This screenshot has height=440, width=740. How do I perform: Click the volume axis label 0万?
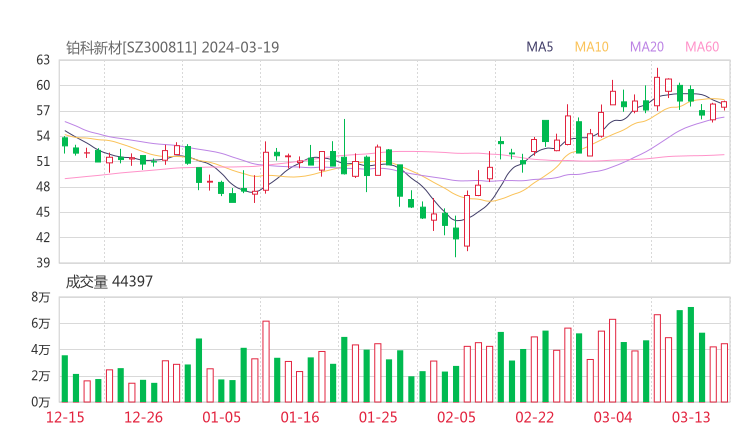click(x=41, y=402)
